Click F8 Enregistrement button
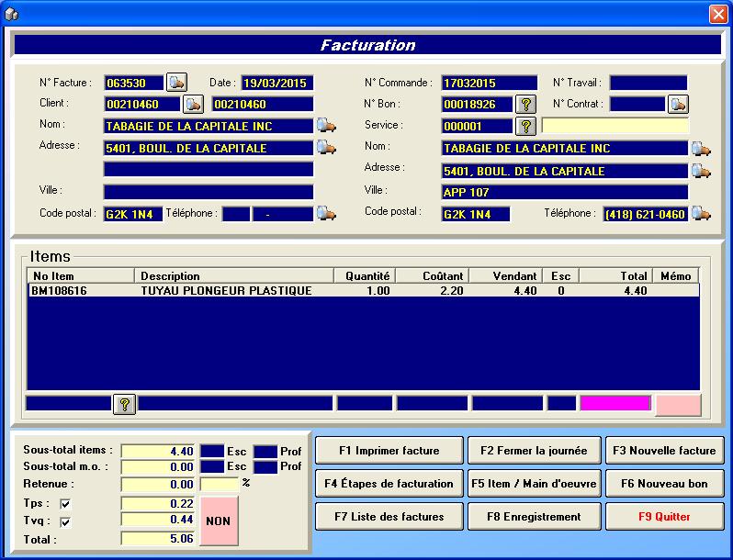Viewport: 733px width, 560px height. point(534,516)
